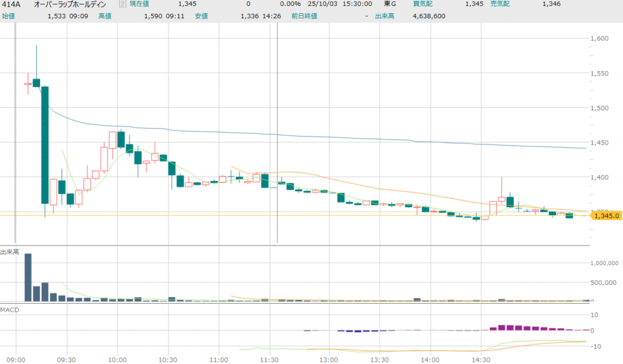The image size is (623, 364).
Task: Click the 1,500 level on price axis
Action: (x=599, y=108)
